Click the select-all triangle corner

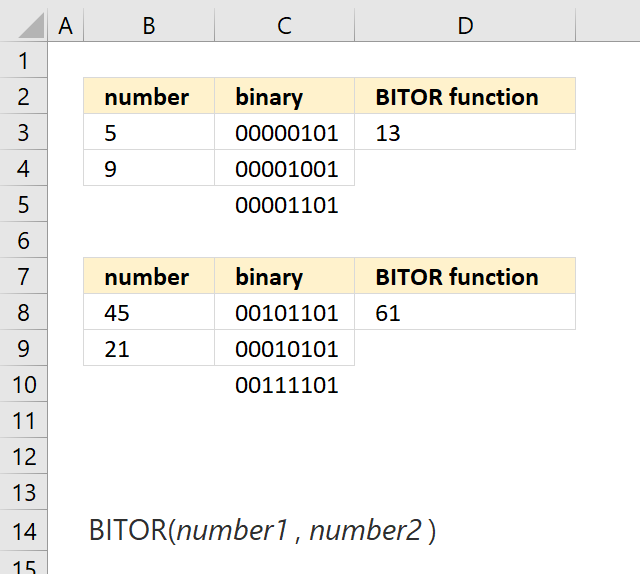point(24,25)
